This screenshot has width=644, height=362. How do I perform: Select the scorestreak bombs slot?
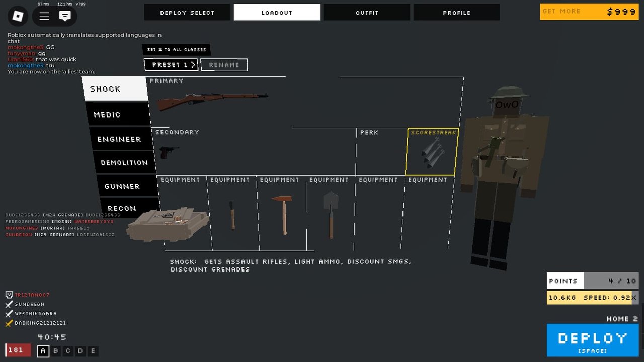tap(432, 151)
